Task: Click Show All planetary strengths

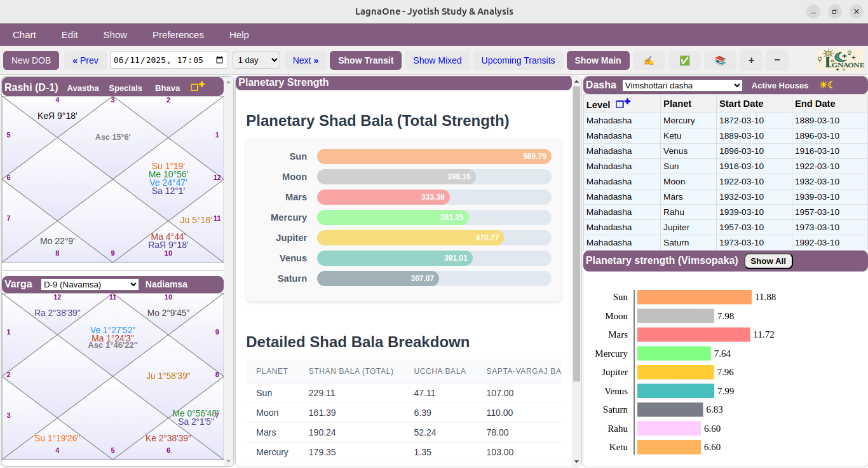Action: pyautogui.click(x=768, y=261)
